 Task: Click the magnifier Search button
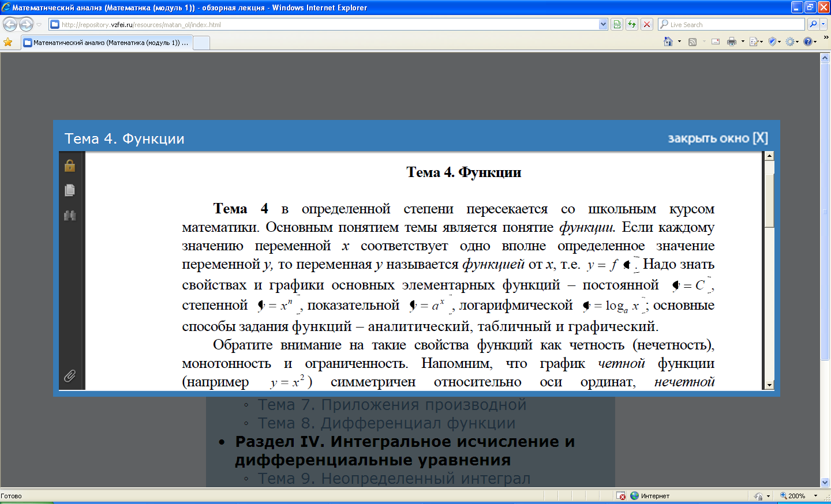point(813,24)
